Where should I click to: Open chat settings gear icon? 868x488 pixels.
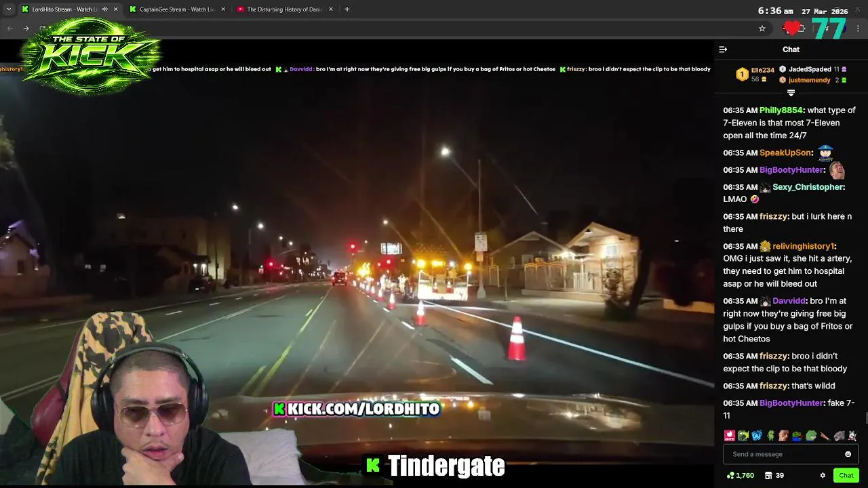point(823,476)
